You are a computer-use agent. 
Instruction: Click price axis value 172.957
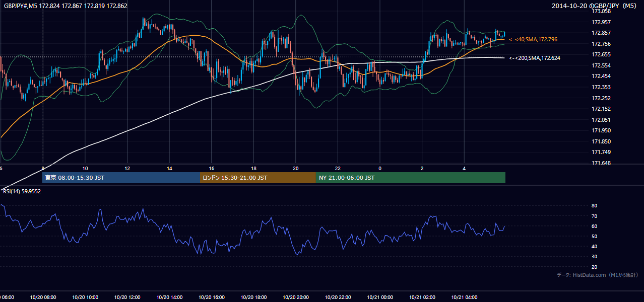pos(601,22)
